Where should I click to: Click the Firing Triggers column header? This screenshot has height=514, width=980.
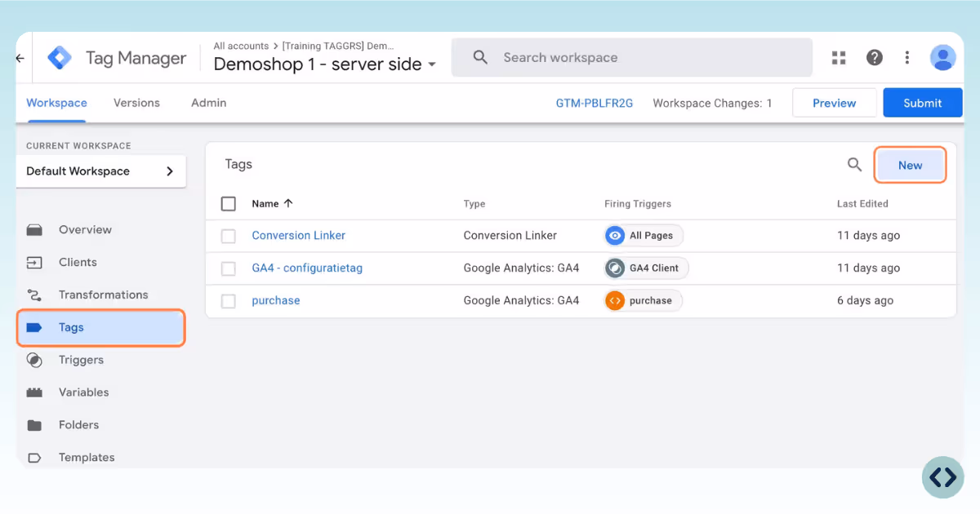(x=638, y=204)
